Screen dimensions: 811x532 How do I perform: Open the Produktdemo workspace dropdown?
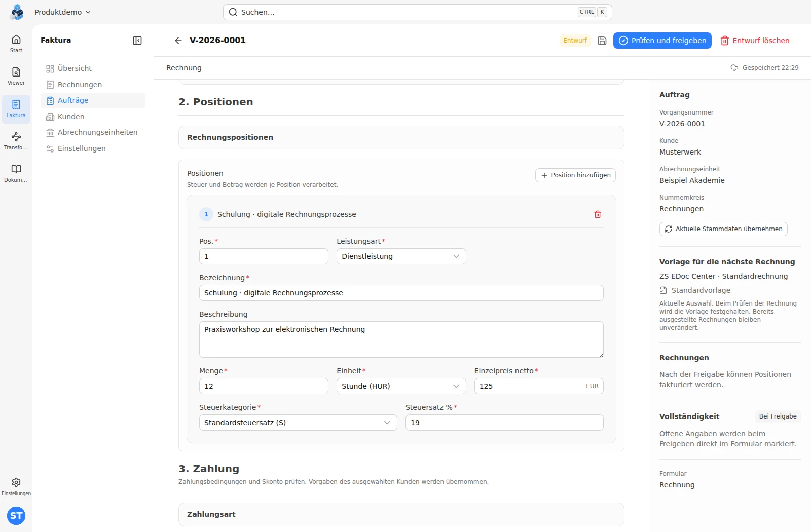(62, 12)
